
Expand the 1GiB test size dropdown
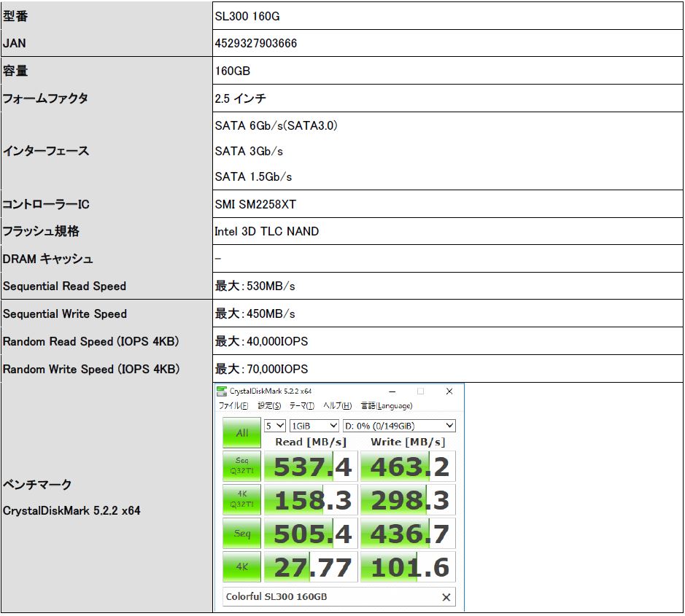click(x=314, y=426)
